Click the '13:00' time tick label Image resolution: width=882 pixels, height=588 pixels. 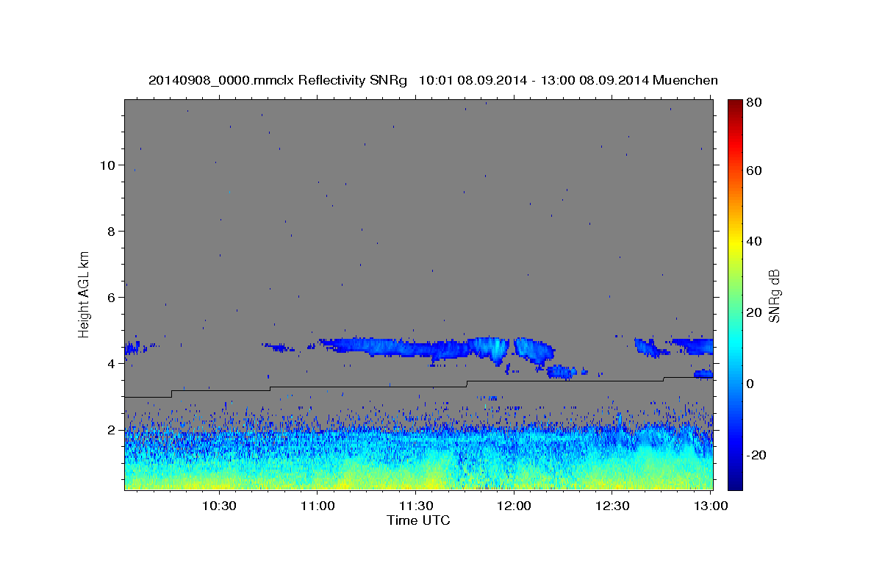pyautogui.click(x=710, y=506)
